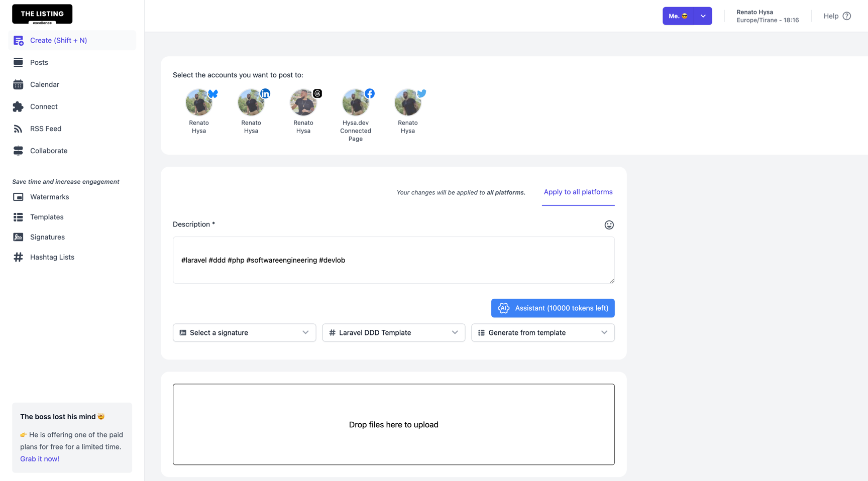
Task: Select the Watermarks sidebar icon
Action: click(18, 197)
